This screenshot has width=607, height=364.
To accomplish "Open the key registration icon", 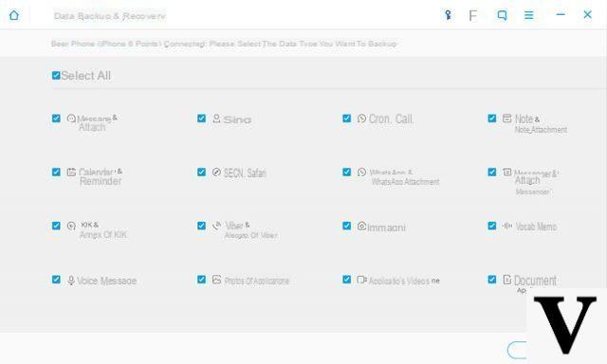I will 448,15.
